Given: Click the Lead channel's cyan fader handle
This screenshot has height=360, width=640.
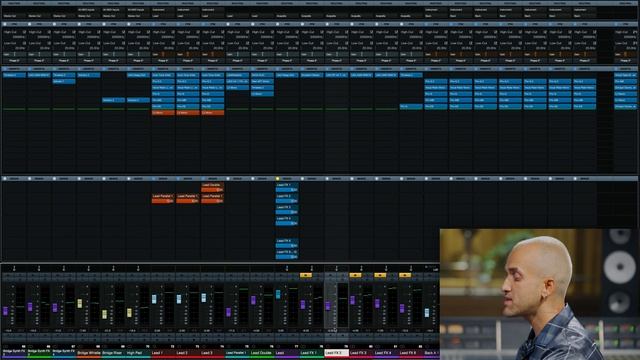Looking at the screenshot, I should 278,294.
